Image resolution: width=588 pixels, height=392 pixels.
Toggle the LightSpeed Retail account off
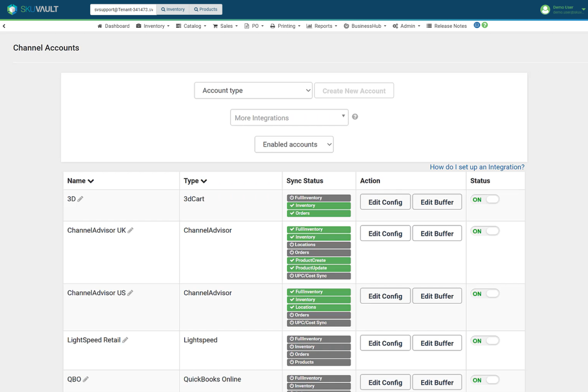[x=485, y=340]
